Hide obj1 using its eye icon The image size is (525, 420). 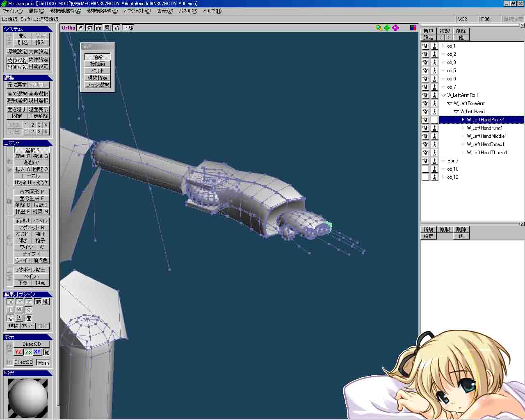pos(425,46)
